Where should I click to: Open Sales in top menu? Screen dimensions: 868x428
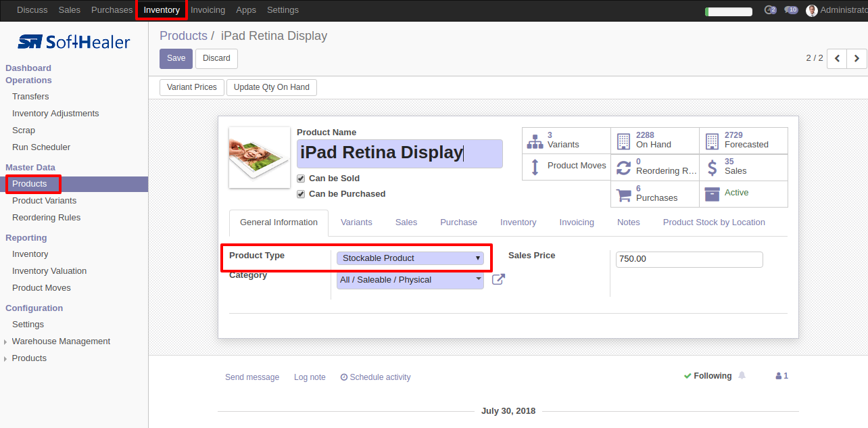click(70, 10)
